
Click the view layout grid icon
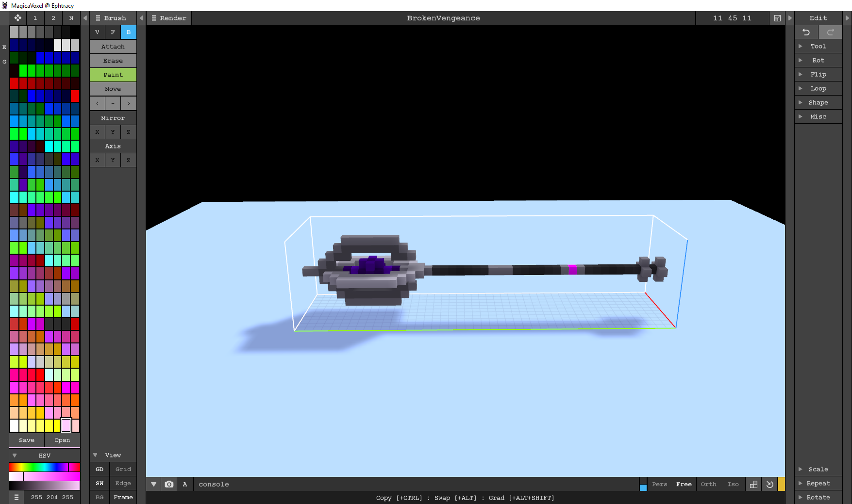pos(753,484)
